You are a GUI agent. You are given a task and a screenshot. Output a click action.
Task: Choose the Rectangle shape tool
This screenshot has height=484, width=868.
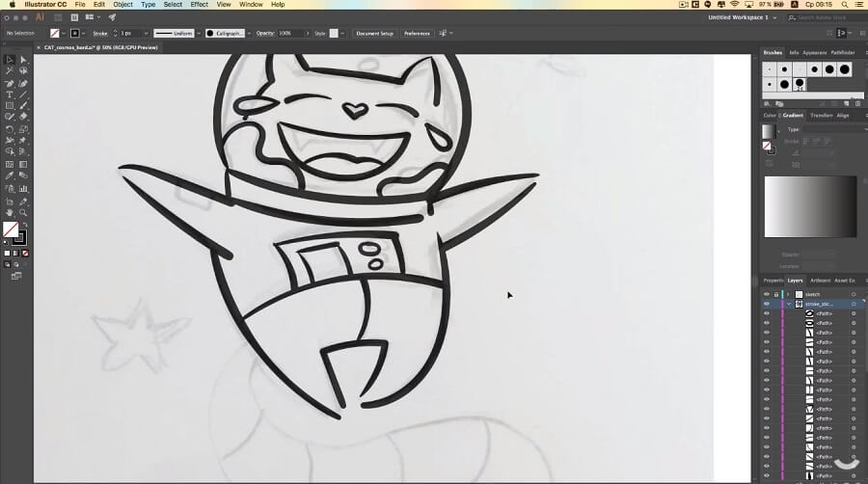(x=10, y=106)
